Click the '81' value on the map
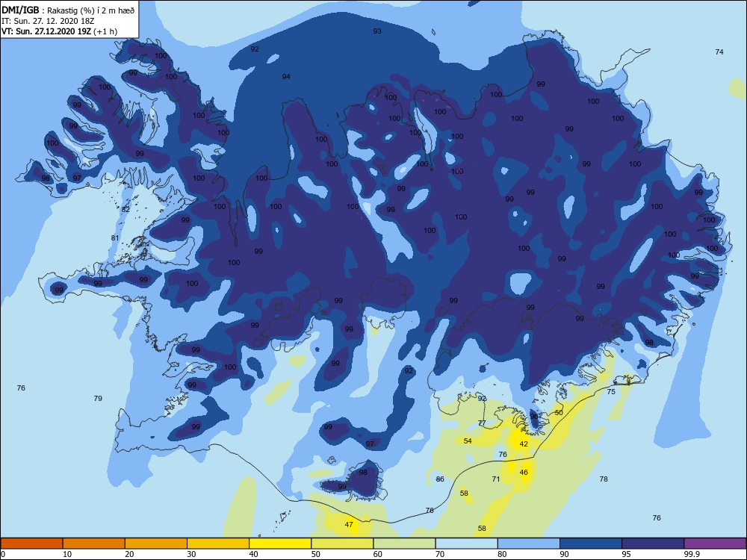747x560 pixels. 115,238
